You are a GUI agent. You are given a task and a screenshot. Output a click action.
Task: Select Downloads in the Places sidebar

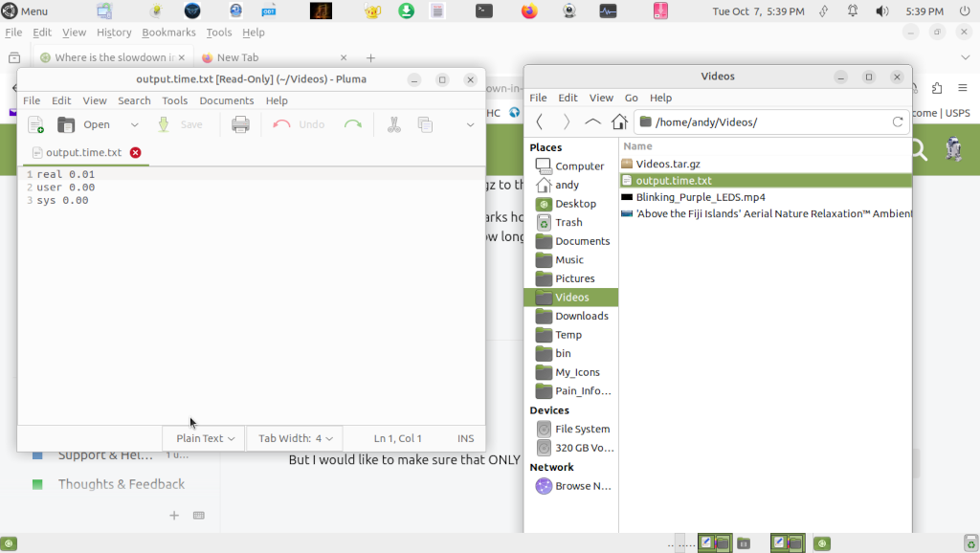coord(581,316)
